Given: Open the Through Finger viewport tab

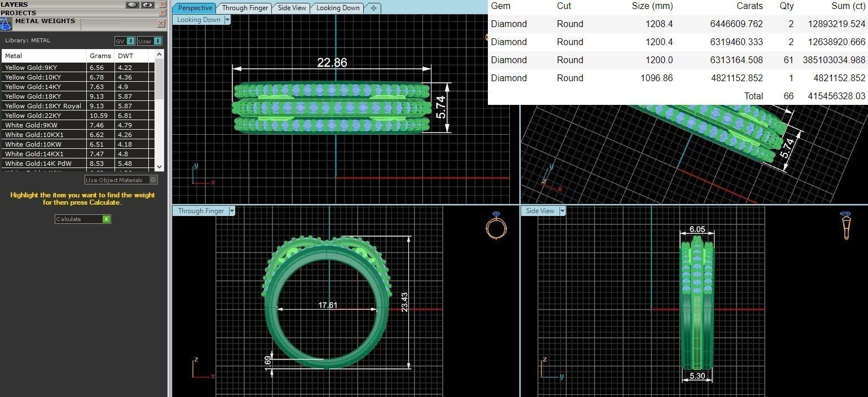Looking at the screenshot, I should [x=245, y=8].
